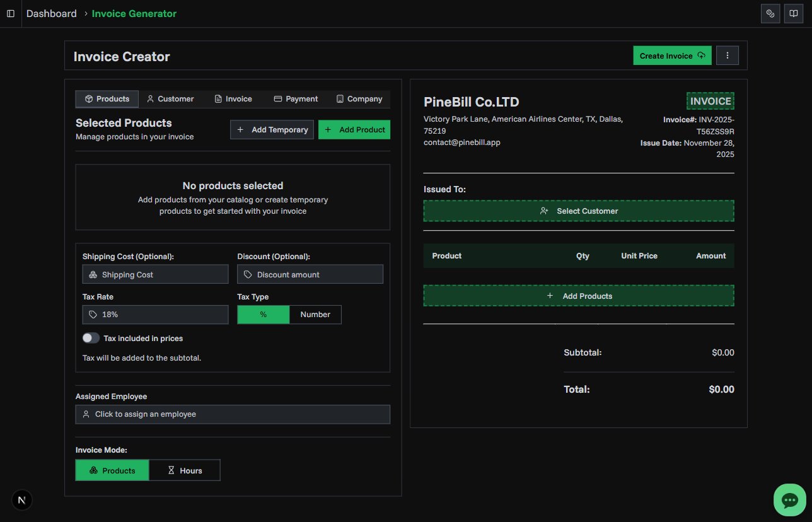Screen dimensions: 812x522
Task: Click Add Temporary button
Action: [272, 130]
